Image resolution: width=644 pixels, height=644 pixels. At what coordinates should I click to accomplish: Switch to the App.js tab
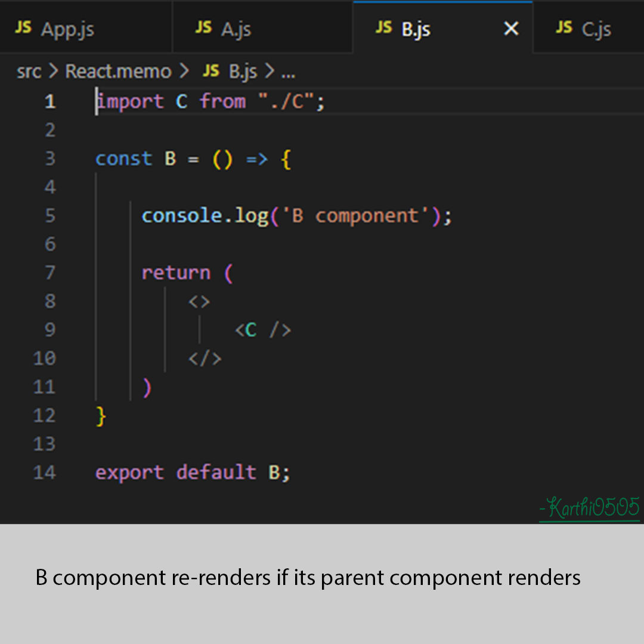(x=86, y=27)
